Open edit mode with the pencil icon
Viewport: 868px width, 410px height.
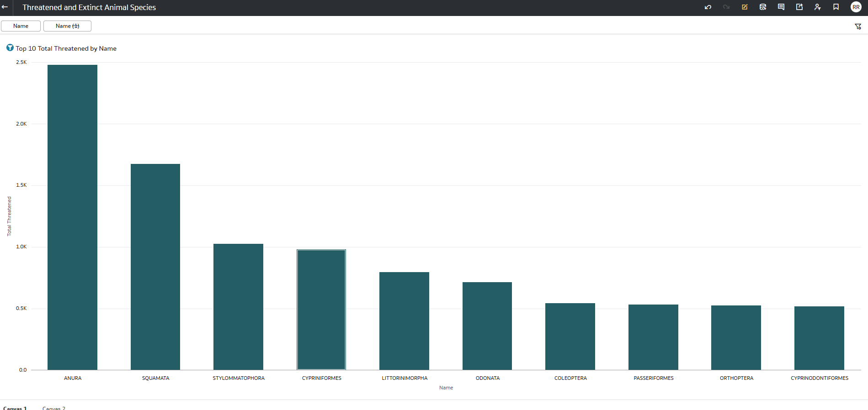[745, 7]
